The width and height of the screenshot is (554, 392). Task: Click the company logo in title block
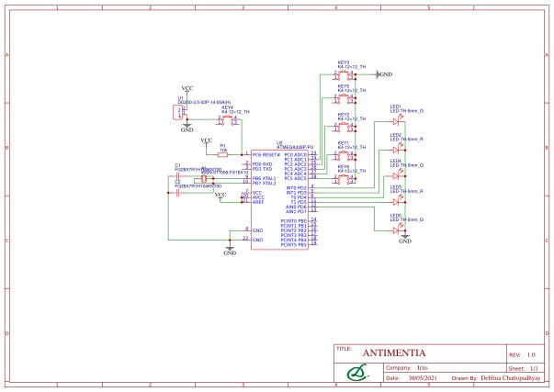358,373
